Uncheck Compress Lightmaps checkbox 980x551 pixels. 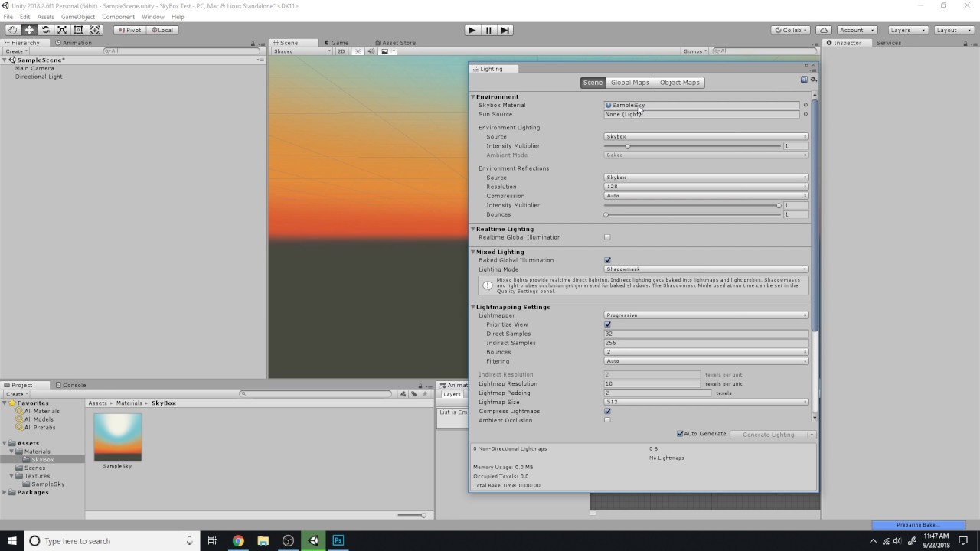tap(608, 411)
